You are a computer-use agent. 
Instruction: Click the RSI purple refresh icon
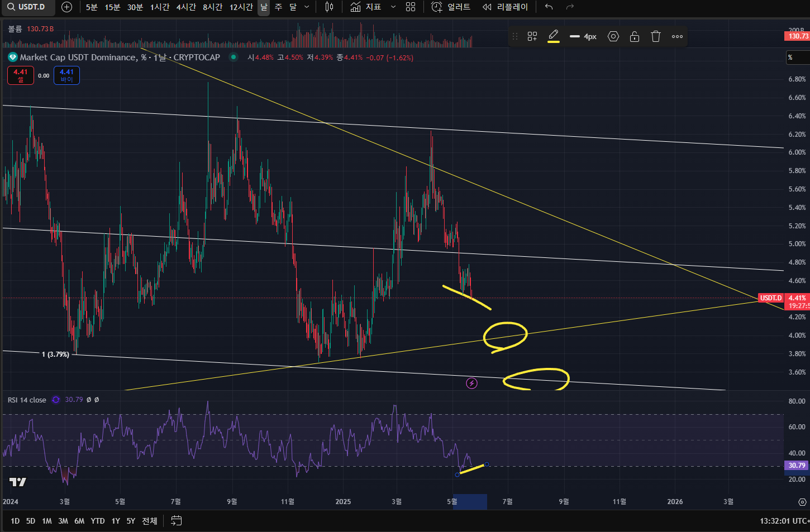point(56,400)
